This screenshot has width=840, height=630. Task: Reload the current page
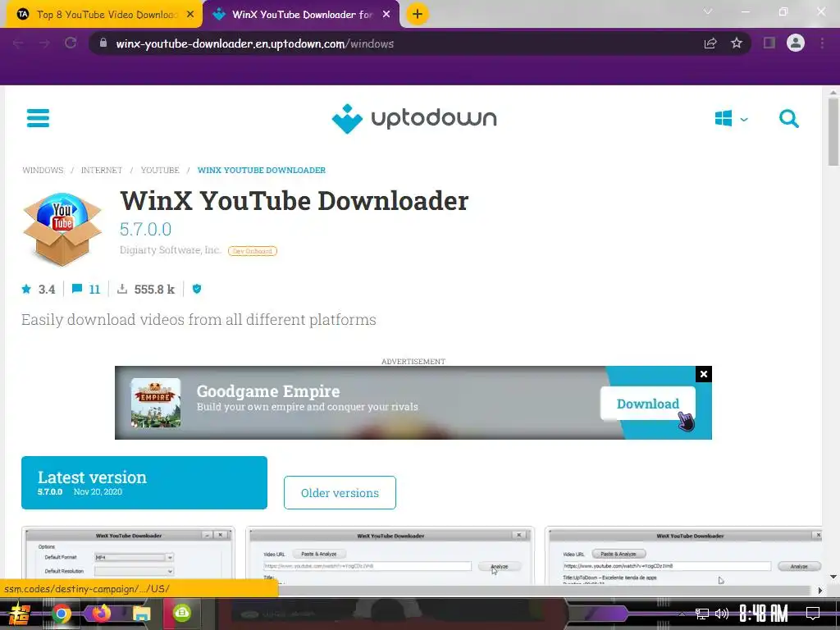(x=71, y=43)
